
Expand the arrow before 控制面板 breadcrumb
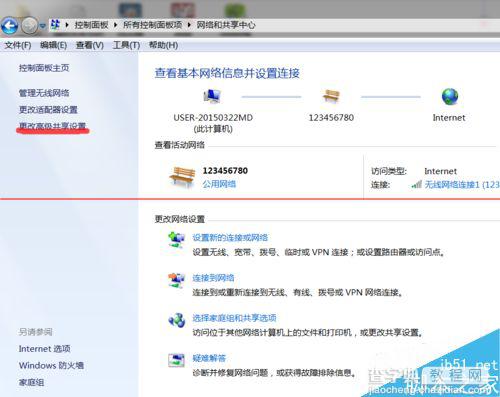point(67,25)
